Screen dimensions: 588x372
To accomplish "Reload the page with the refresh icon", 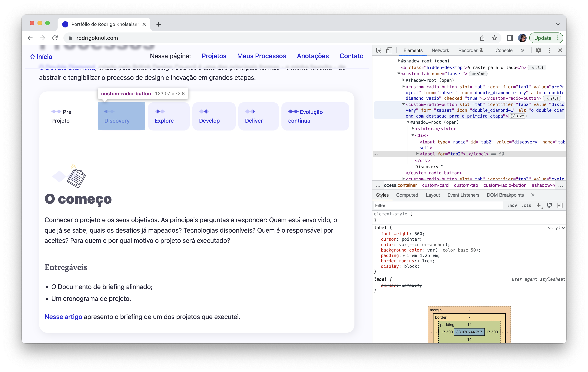I will tap(55, 38).
